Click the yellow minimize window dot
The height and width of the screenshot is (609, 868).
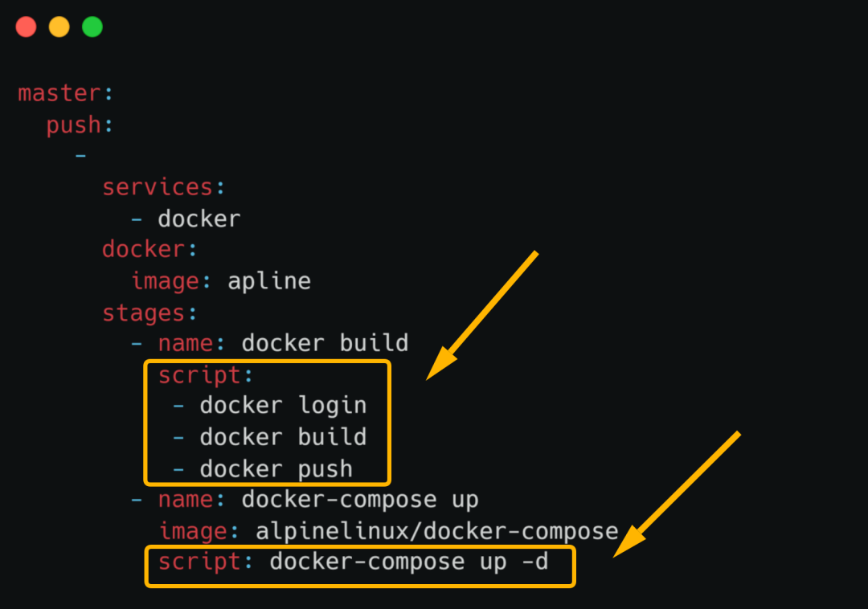[59, 27]
